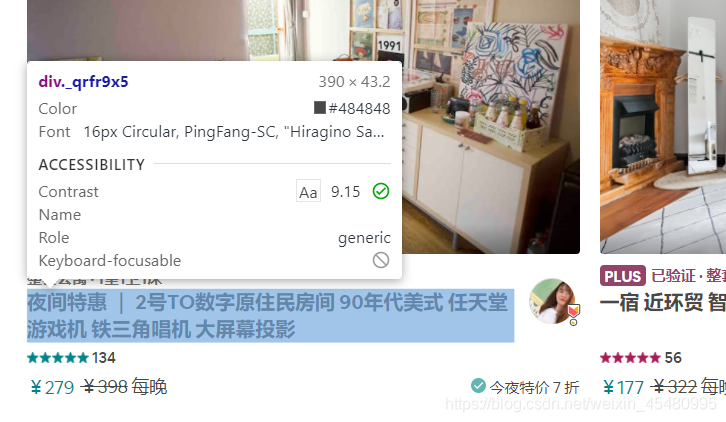Click the host avatar photo
726x422 pixels.
pos(552,301)
